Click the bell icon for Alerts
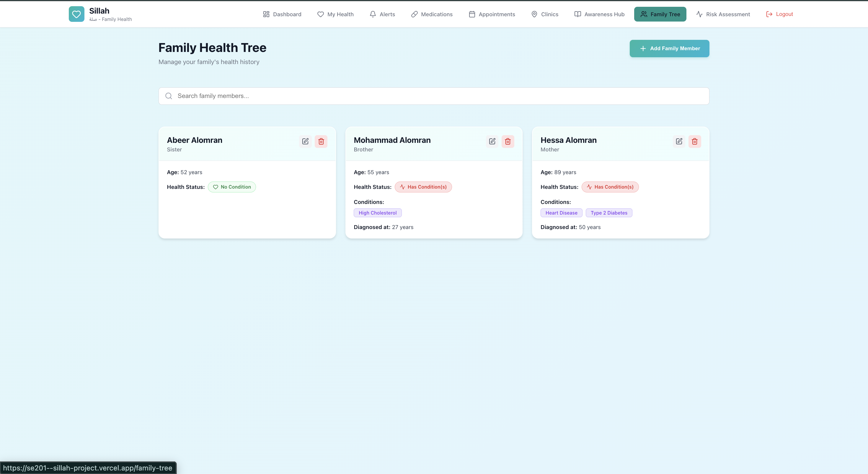This screenshot has height=474, width=868. click(373, 14)
